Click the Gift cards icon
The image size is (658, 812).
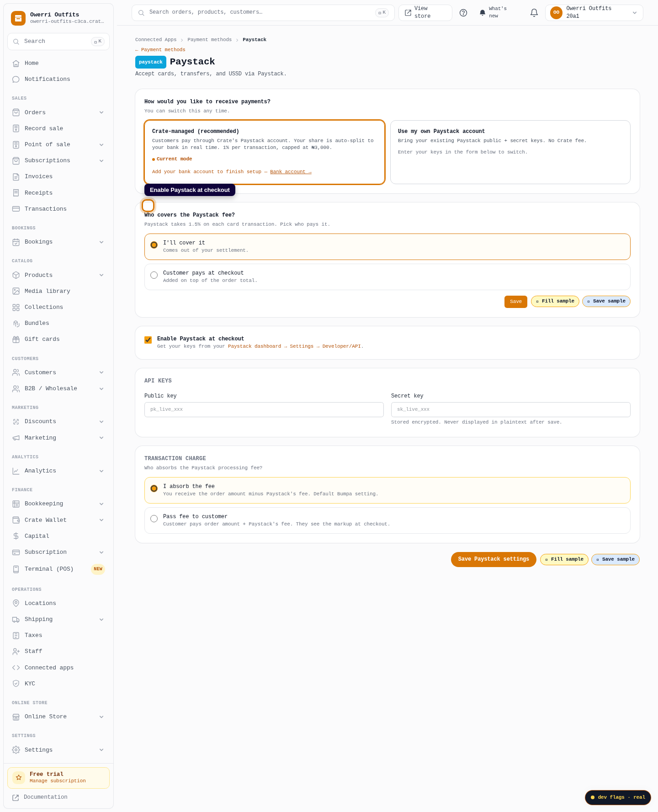tap(16, 340)
